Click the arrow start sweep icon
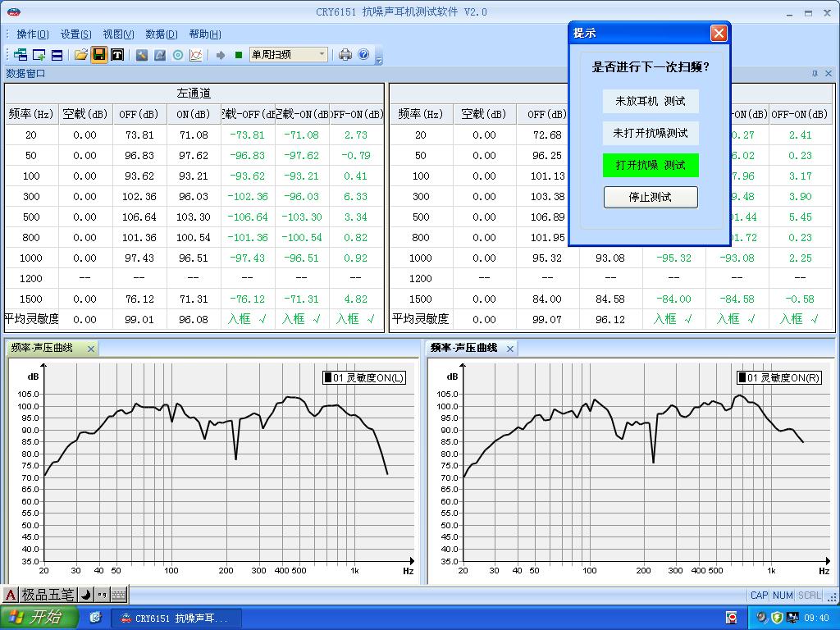 pyautogui.click(x=221, y=55)
